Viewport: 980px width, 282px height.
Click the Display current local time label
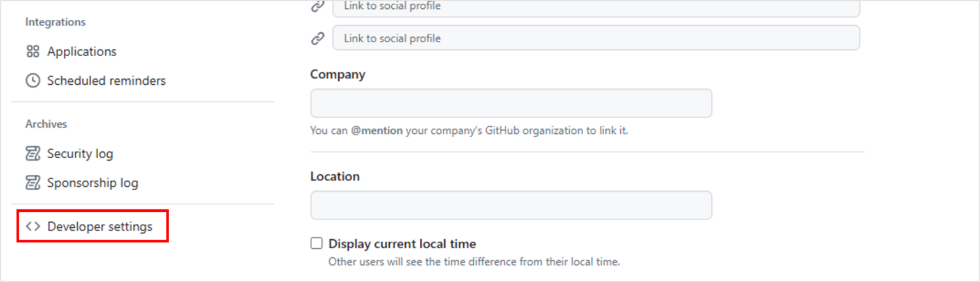click(402, 244)
